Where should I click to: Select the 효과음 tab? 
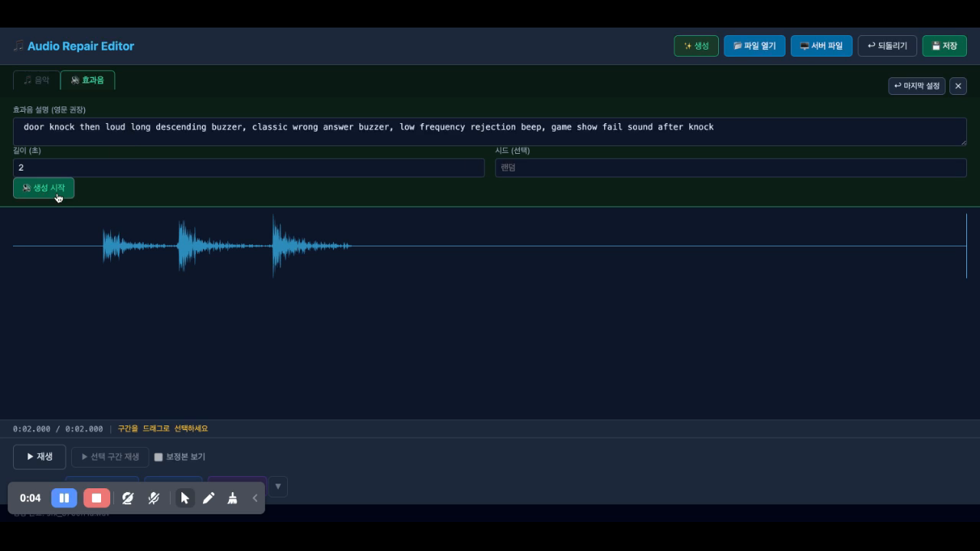pyautogui.click(x=87, y=80)
